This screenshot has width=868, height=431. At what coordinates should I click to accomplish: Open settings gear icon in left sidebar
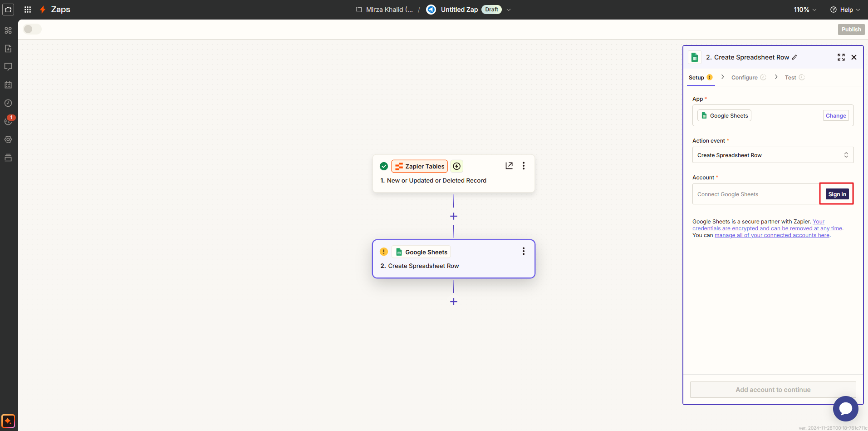click(8, 139)
